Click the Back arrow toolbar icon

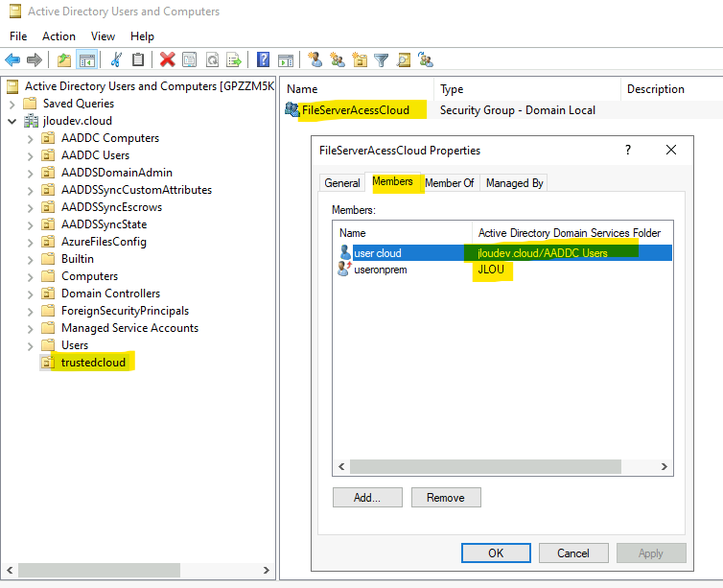(x=12, y=59)
